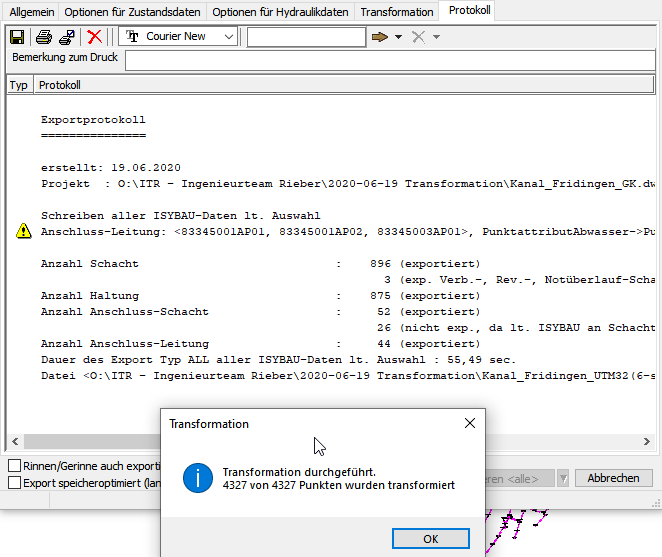The height and width of the screenshot is (557, 662).
Task: Click the yellow warning triangle in protocol row
Action: (24, 232)
